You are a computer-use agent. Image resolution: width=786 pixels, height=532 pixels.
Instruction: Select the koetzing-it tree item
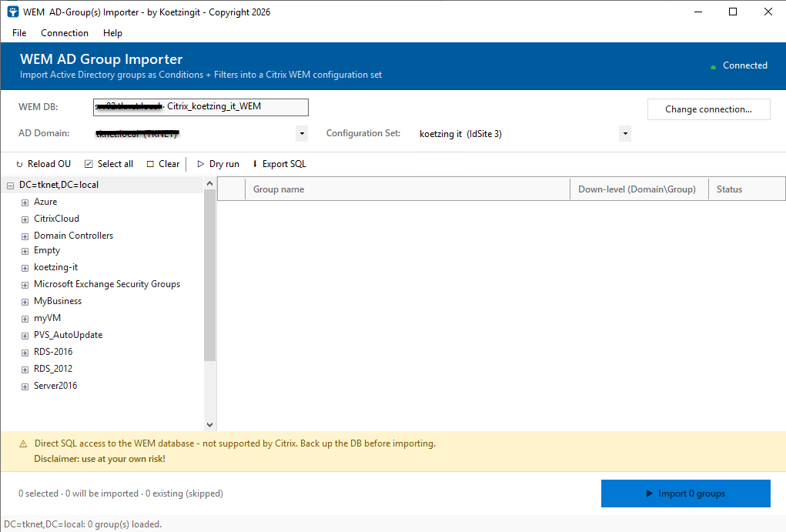[56, 267]
